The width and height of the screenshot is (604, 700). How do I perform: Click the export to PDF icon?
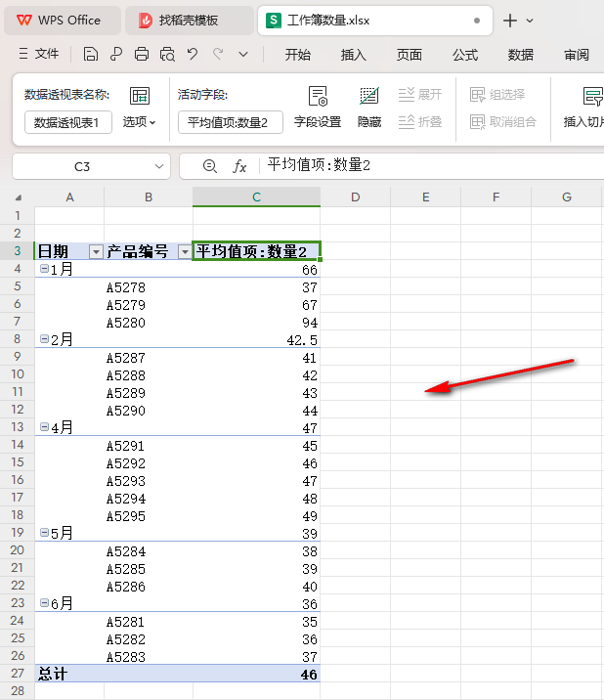[x=116, y=54]
